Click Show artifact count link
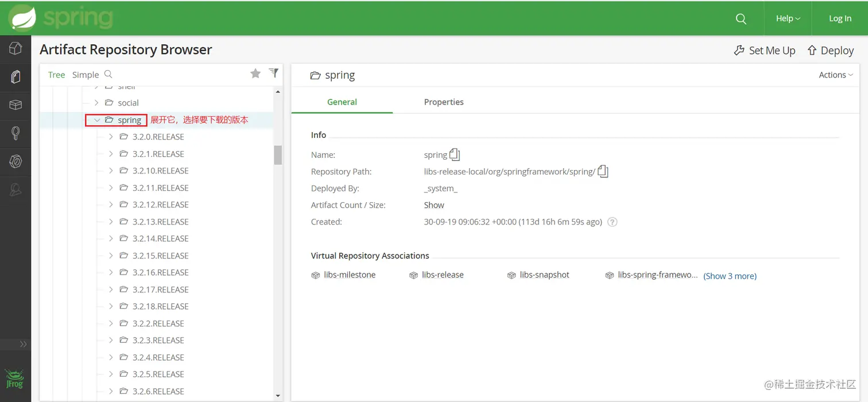This screenshot has width=868, height=402. pyautogui.click(x=434, y=205)
